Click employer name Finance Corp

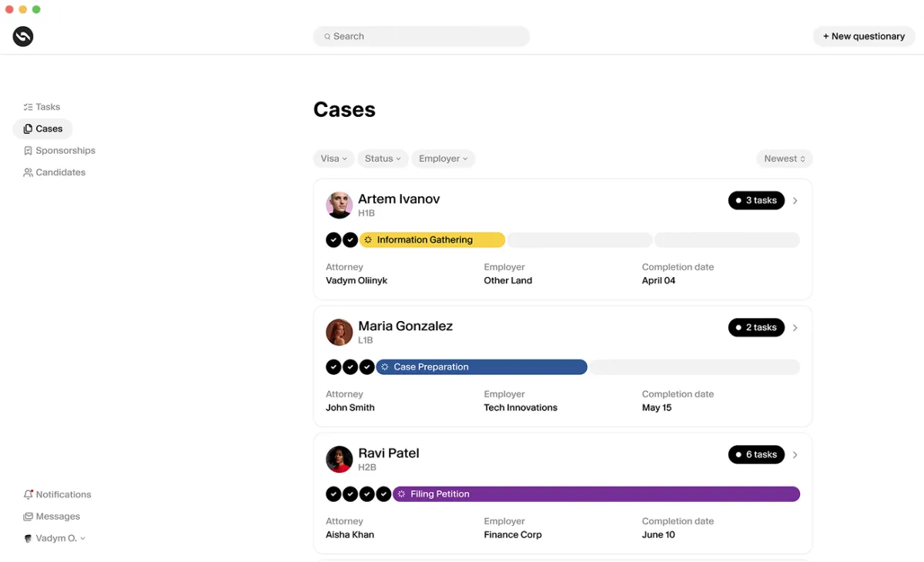tap(513, 535)
